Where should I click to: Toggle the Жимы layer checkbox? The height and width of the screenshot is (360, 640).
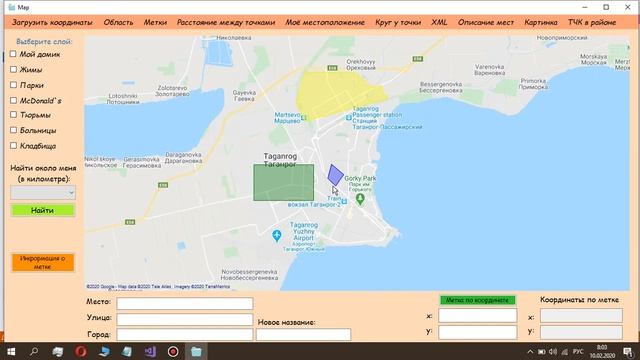13,69
